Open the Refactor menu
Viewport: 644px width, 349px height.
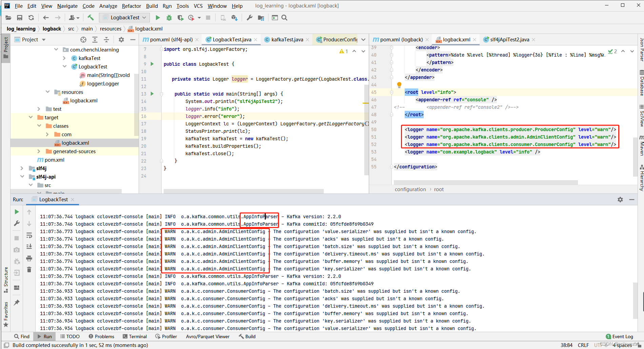[x=131, y=6]
